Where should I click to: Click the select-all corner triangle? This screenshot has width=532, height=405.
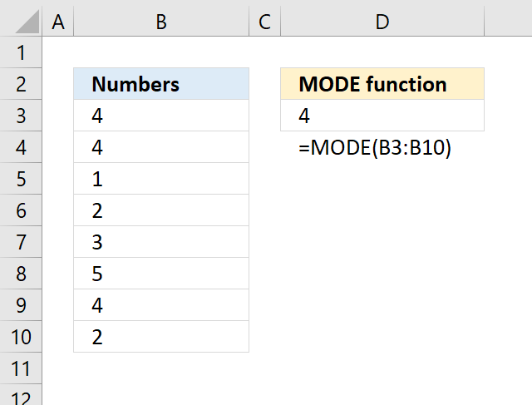(x=21, y=21)
